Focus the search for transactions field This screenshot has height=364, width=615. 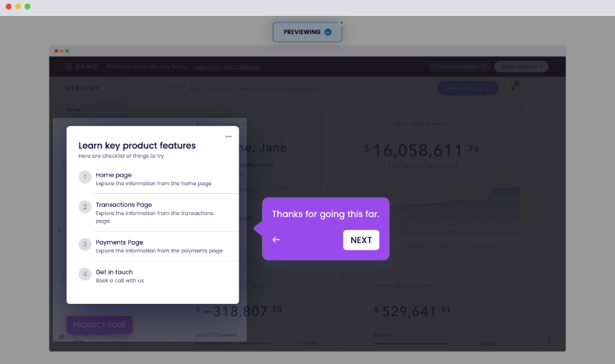pos(257,88)
